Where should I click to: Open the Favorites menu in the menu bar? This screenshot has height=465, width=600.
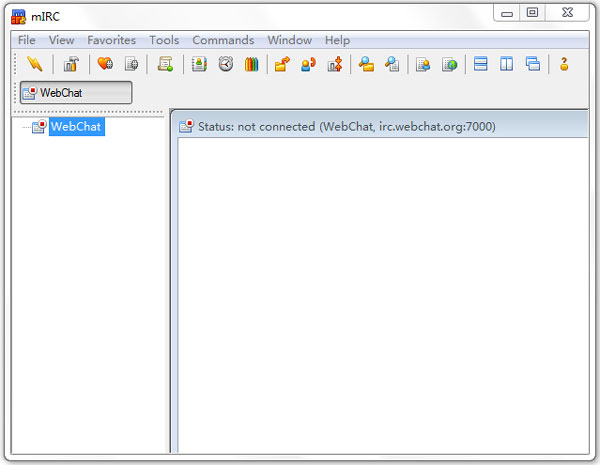[112, 40]
